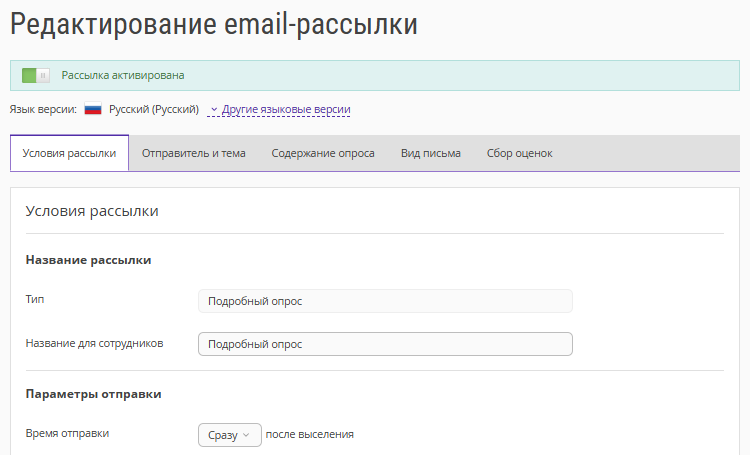Select the 'Вид письма' tab

click(431, 153)
